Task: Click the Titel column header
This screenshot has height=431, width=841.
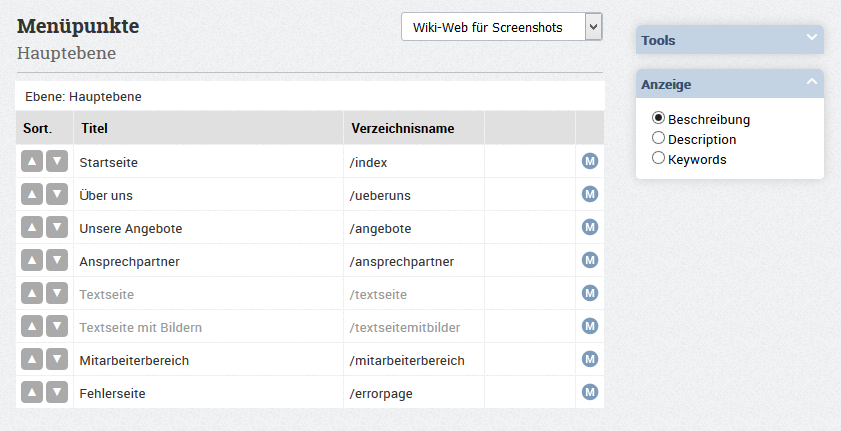Action: pos(94,129)
